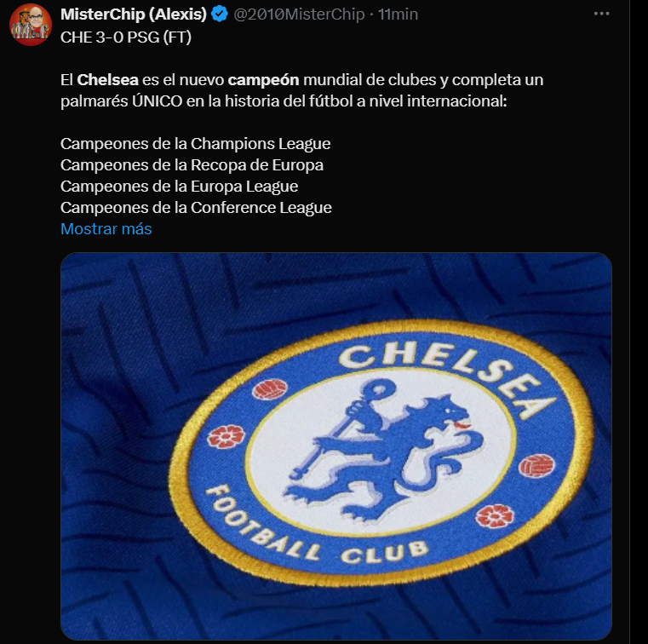The width and height of the screenshot is (648, 644).
Task: Click the red football right of the lion
Action: (x=536, y=466)
